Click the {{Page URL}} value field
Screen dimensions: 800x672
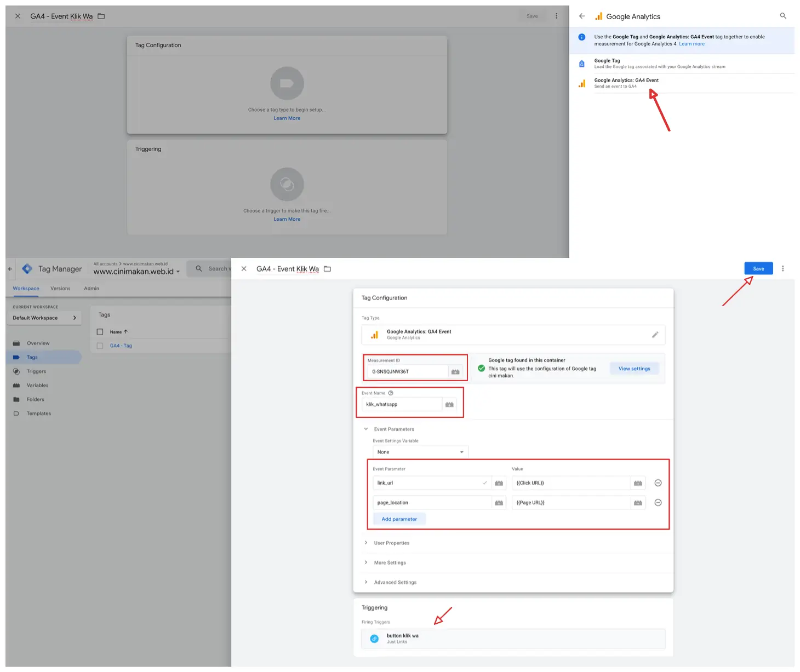571,503
